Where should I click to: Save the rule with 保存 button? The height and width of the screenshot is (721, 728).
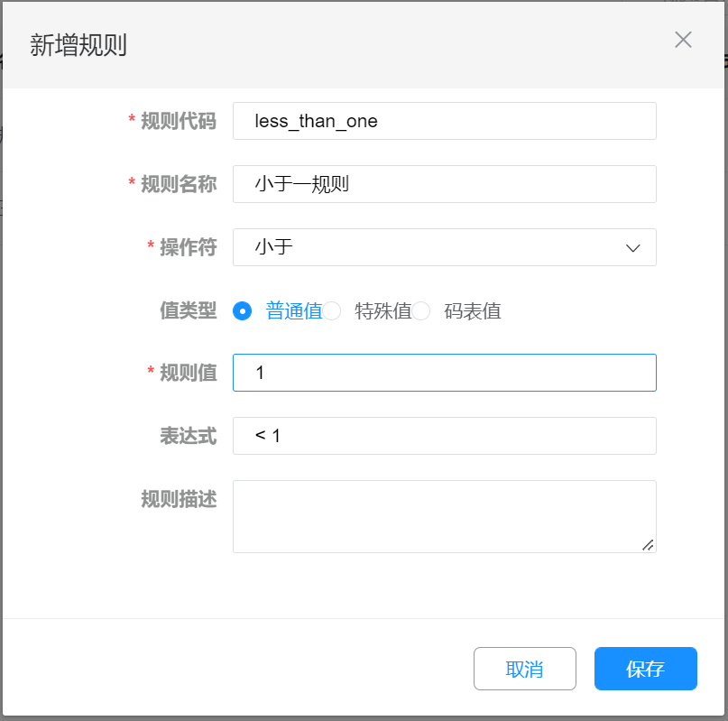pos(645,669)
